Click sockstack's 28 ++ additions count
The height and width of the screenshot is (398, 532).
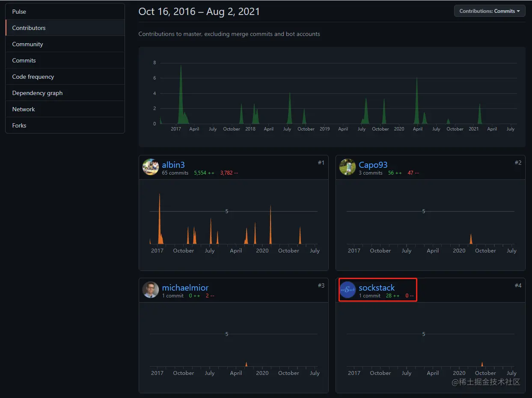pos(393,296)
